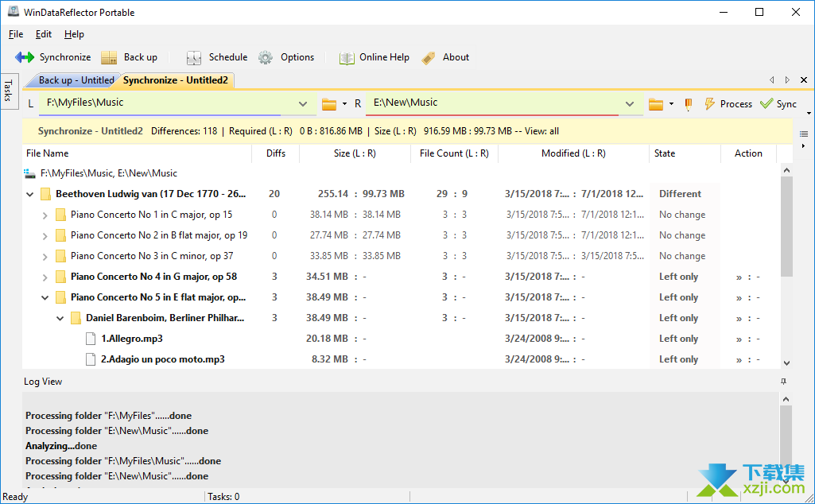Viewport: 815px width, 504px height.
Task: Open the Options gear icon
Action: [x=265, y=57]
